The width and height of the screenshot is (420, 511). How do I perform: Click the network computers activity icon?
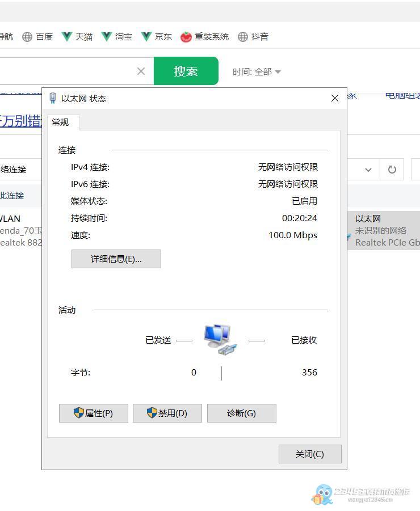(220, 339)
